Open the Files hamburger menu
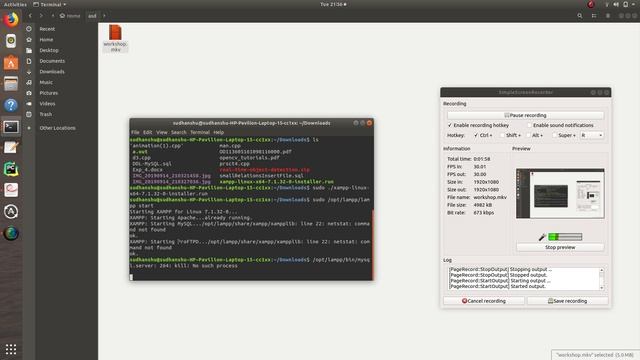640x360 pixels. [608, 16]
